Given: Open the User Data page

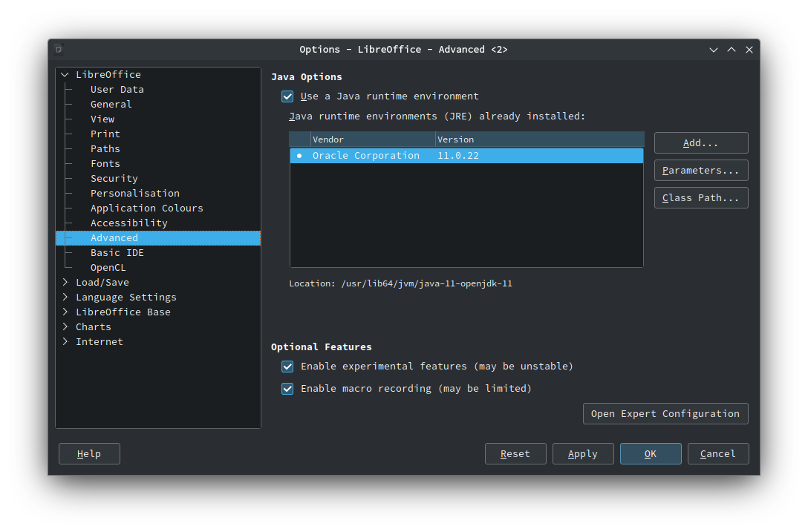Looking at the screenshot, I should (x=117, y=90).
